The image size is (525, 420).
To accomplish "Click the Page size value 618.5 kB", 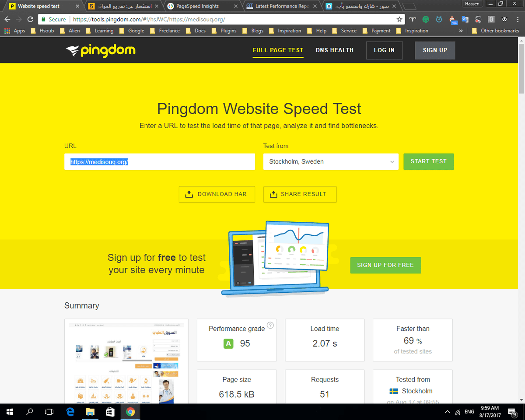I will tap(237, 394).
